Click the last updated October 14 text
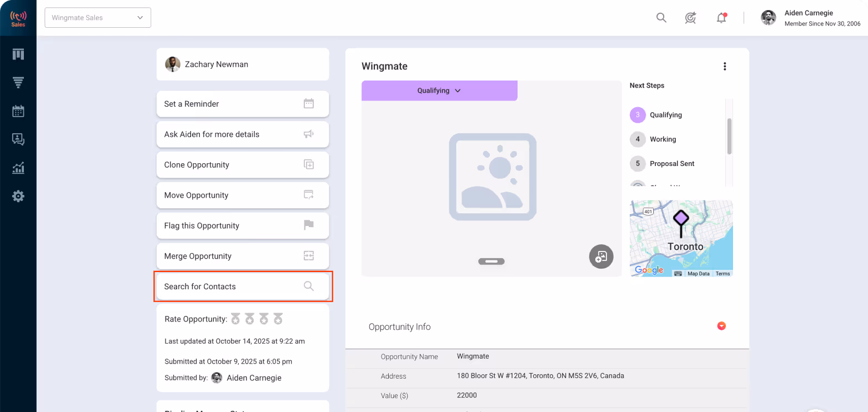This screenshot has width=868, height=412. (235, 341)
